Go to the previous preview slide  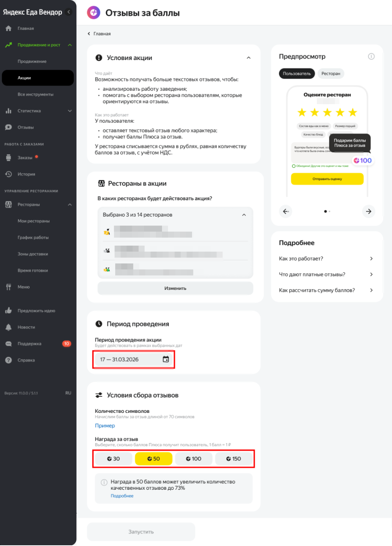click(286, 211)
